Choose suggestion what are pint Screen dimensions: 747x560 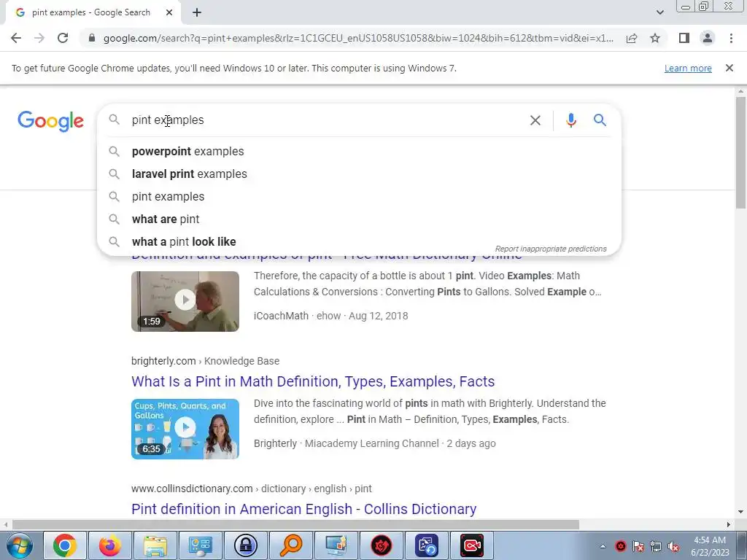pos(359,219)
